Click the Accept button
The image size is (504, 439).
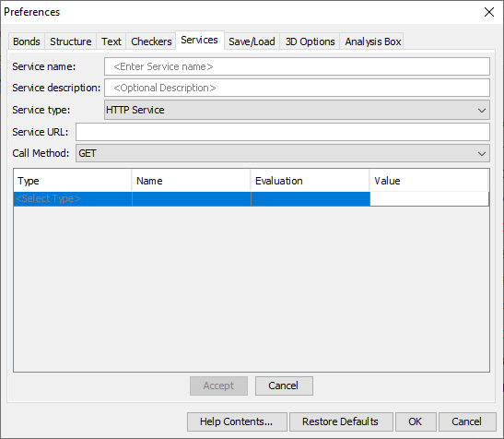tap(218, 386)
